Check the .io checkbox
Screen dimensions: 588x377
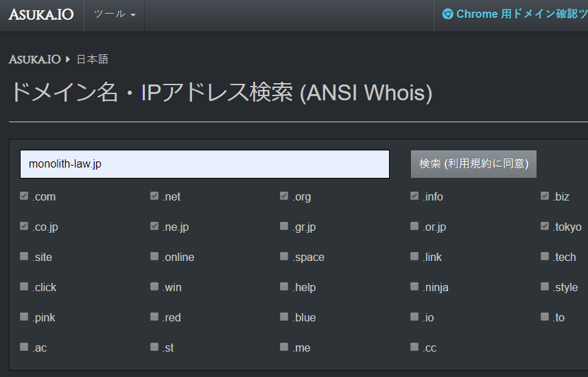pos(414,317)
